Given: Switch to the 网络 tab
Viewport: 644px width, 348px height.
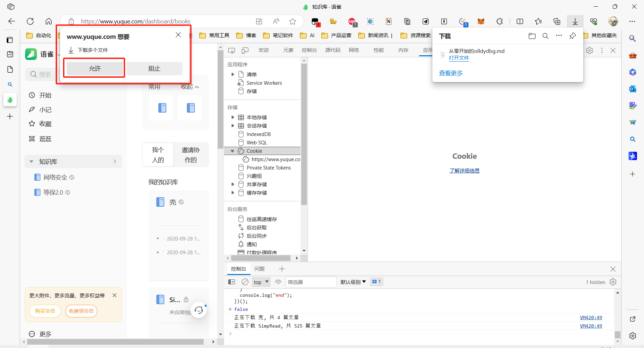Looking at the screenshot, I should tap(354, 50).
